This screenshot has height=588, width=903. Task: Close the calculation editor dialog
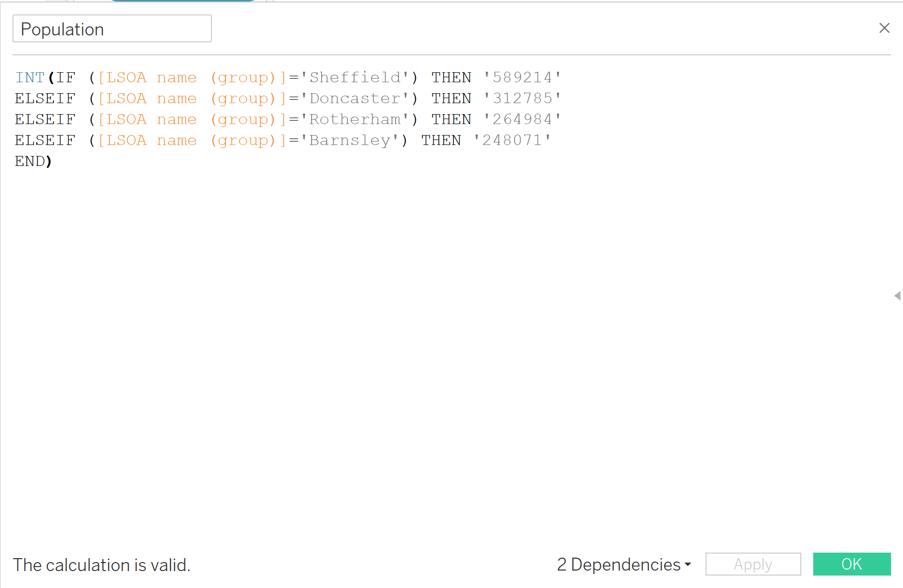(884, 28)
